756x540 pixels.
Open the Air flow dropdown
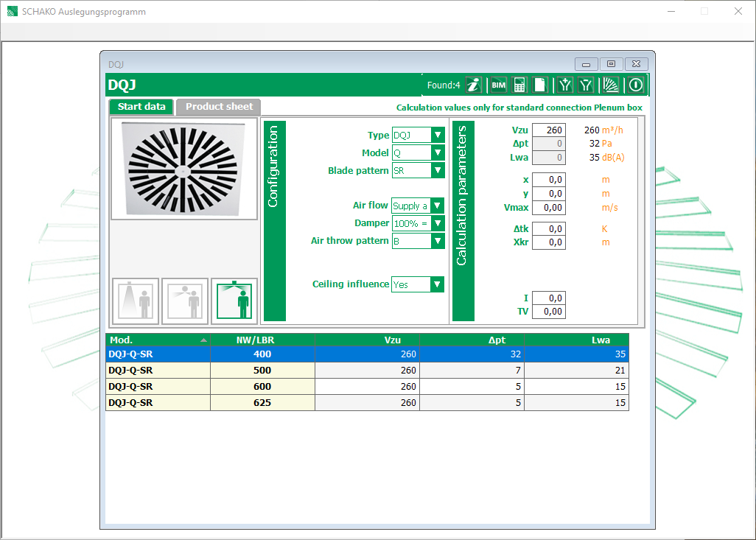[437, 206]
